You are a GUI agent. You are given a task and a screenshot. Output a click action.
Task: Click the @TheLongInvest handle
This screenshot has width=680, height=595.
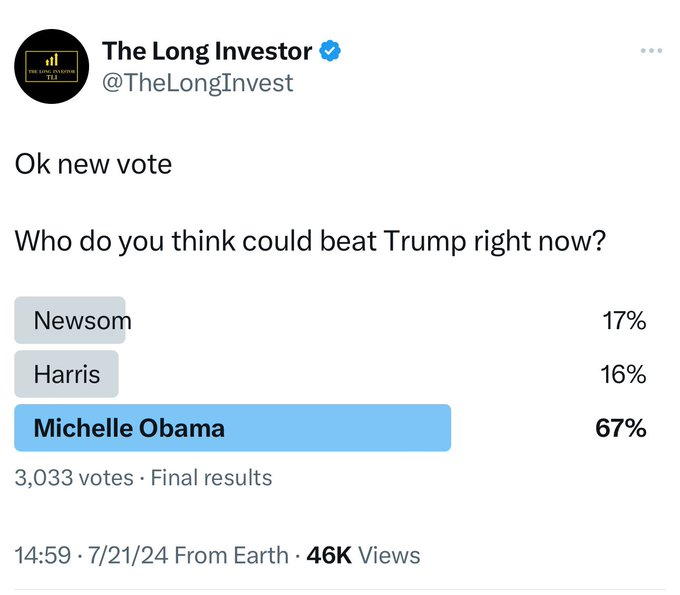(198, 82)
